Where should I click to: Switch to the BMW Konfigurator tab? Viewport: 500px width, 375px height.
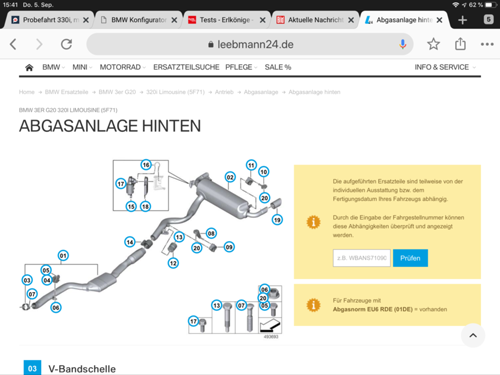(138, 20)
